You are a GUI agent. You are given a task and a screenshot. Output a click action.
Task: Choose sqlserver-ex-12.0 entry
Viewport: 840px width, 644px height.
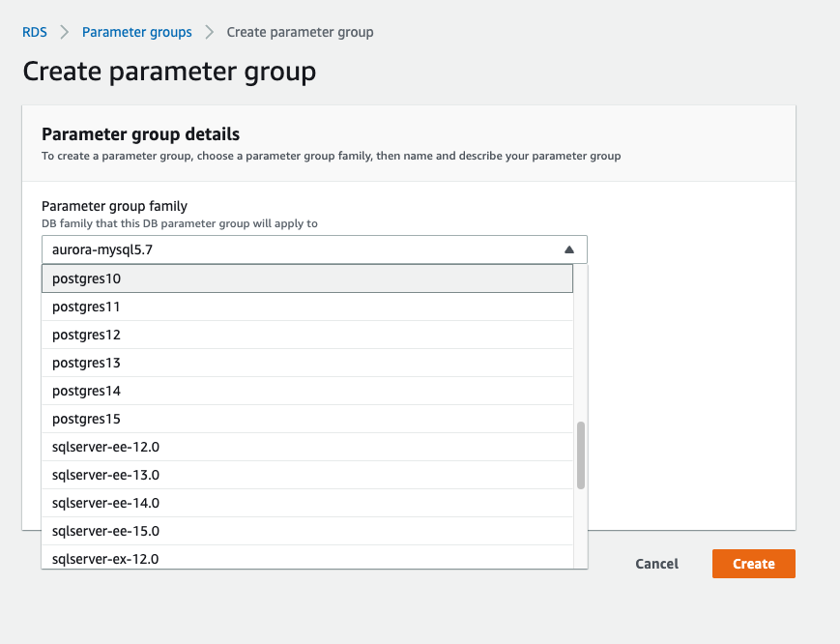pyautogui.click(x=307, y=557)
